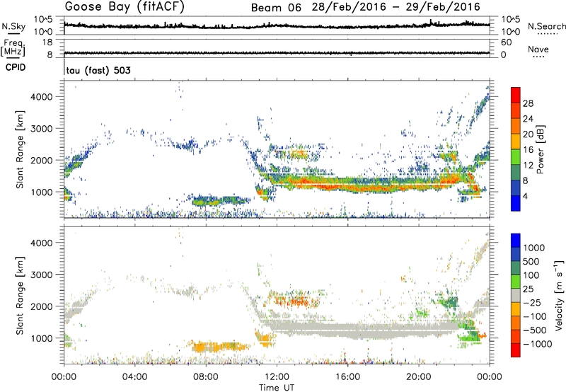Click the "500" tick on Velocity colorbar

531,262
